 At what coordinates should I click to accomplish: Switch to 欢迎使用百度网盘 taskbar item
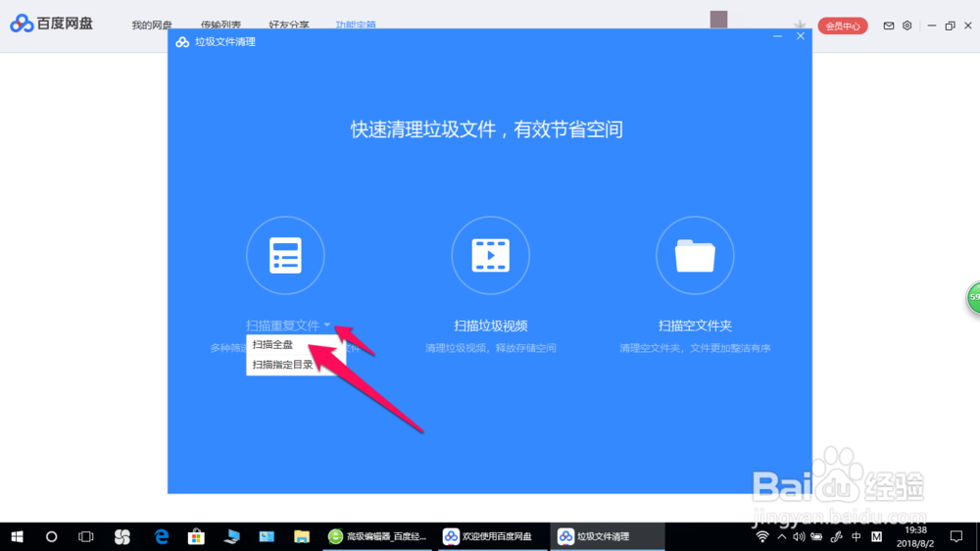click(493, 536)
